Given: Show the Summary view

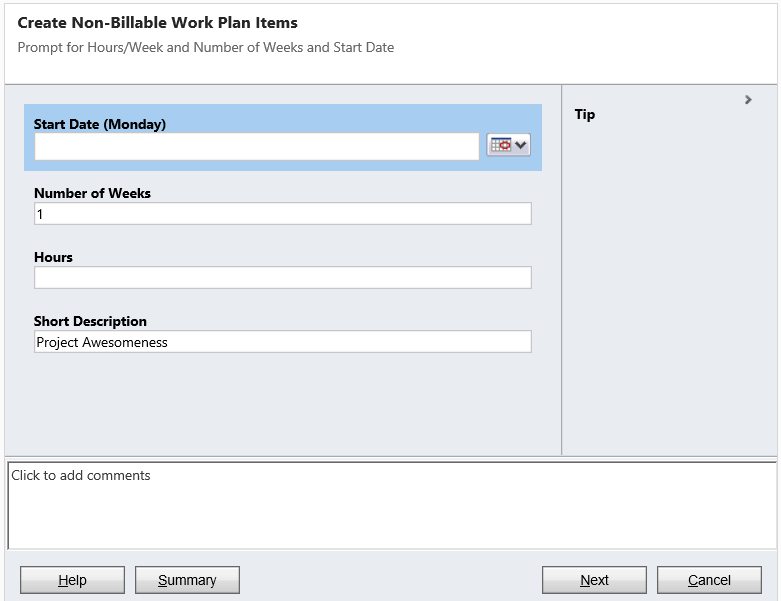Looking at the screenshot, I should [187, 580].
